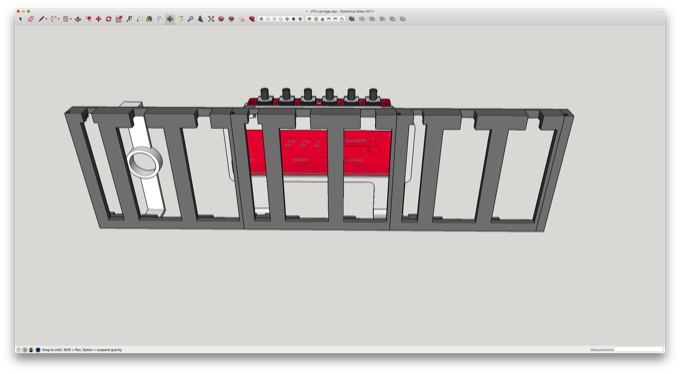
Task: Set Top standard view
Action: (x=316, y=19)
